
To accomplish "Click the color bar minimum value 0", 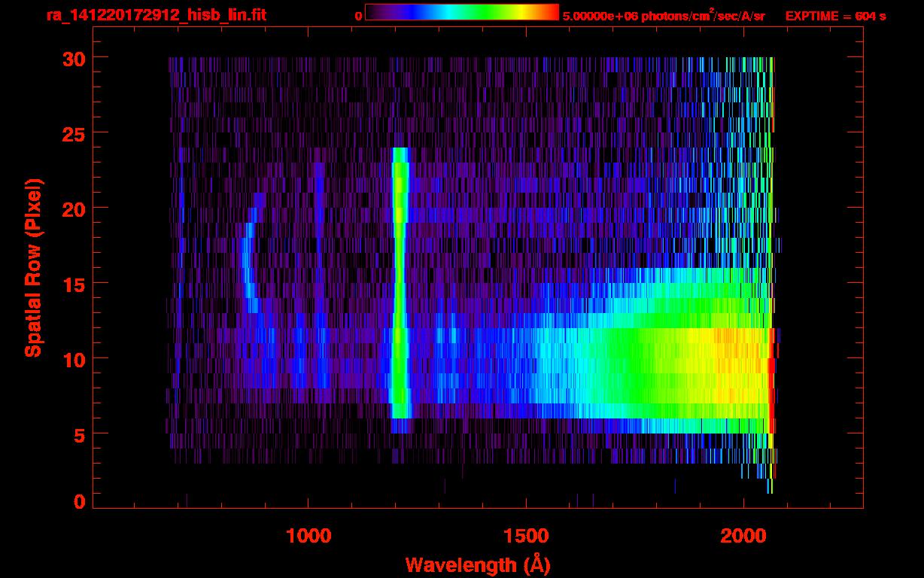I will point(358,16).
